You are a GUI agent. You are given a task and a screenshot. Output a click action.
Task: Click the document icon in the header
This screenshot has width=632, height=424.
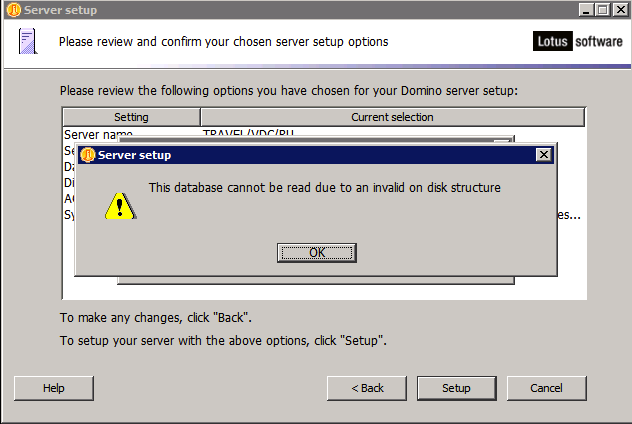(x=28, y=41)
